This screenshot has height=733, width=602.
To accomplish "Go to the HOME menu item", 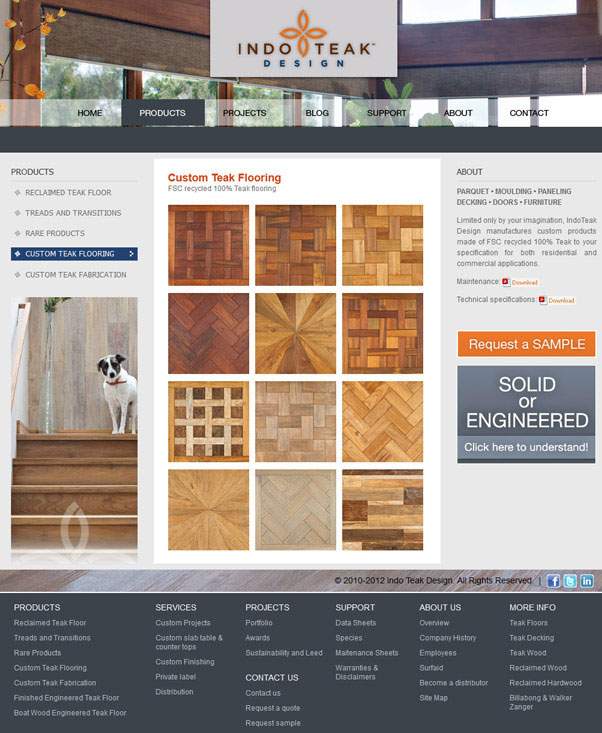I will pos(90,113).
